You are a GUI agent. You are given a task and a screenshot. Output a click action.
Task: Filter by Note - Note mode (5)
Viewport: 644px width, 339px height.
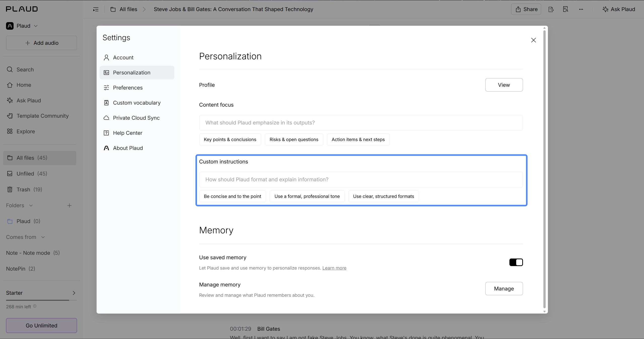pos(33,253)
